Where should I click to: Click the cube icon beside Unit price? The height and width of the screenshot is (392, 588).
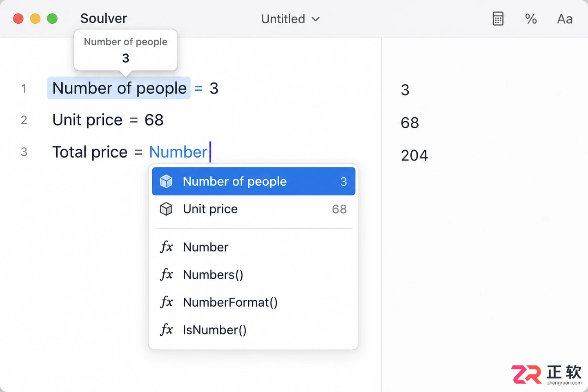166,209
